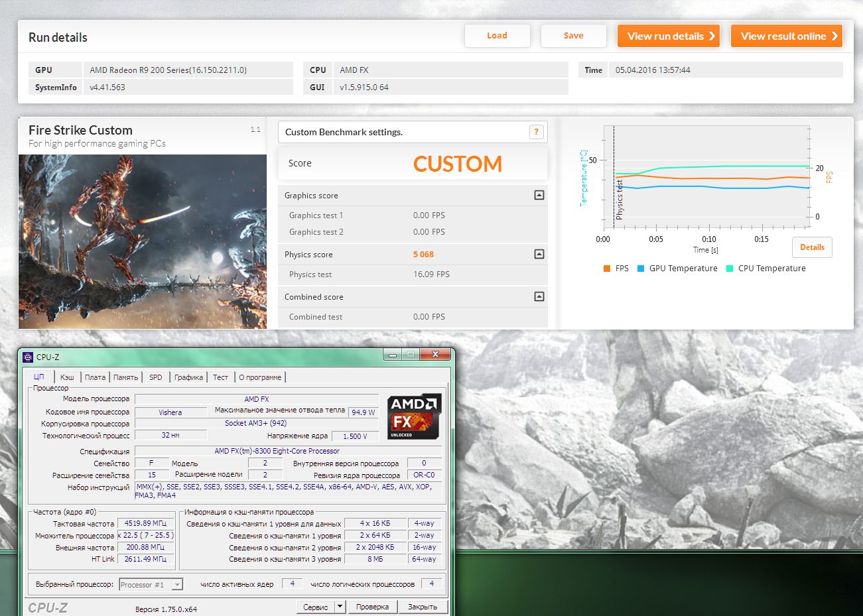
Task: Click the 'Fire Strike Custom' title
Action: tap(80, 130)
